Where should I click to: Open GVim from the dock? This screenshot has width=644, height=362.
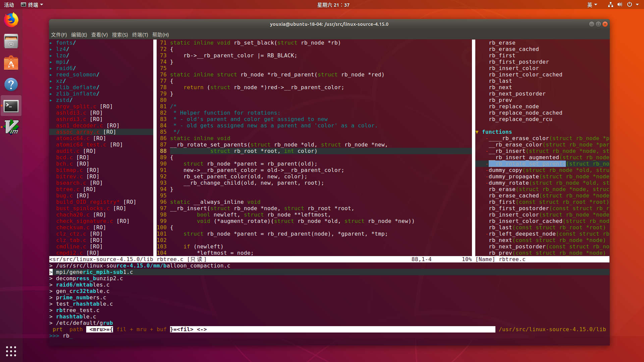coord(11,127)
